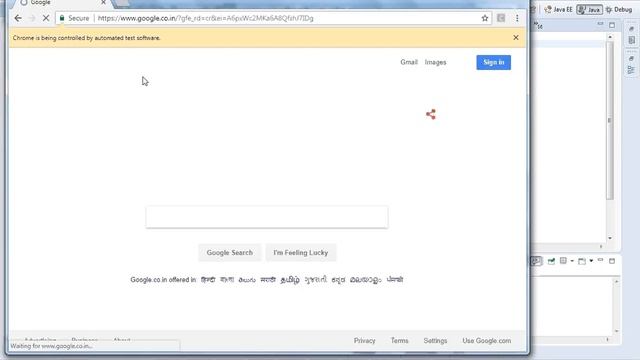This screenshot has height=360, width=640.
Task: Open Chrome's three-dot menu
Action: pos(517,18)
